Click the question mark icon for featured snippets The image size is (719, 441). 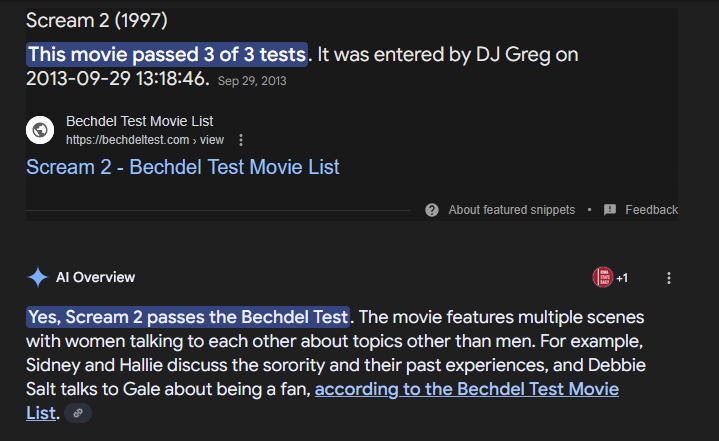click(x=432, y=210)
